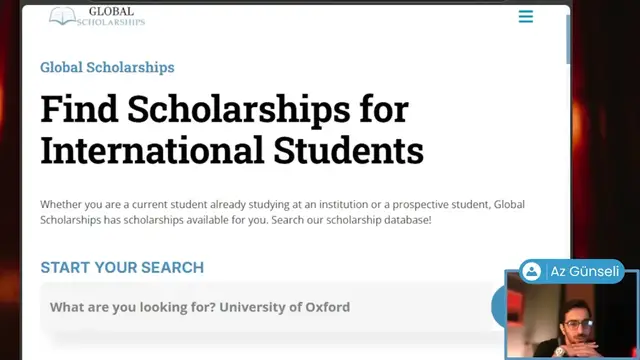This screenshot has height=360, width=640.
Task: Click the sentence 'Search our scholarship database!'
Action: pos(351,220)
